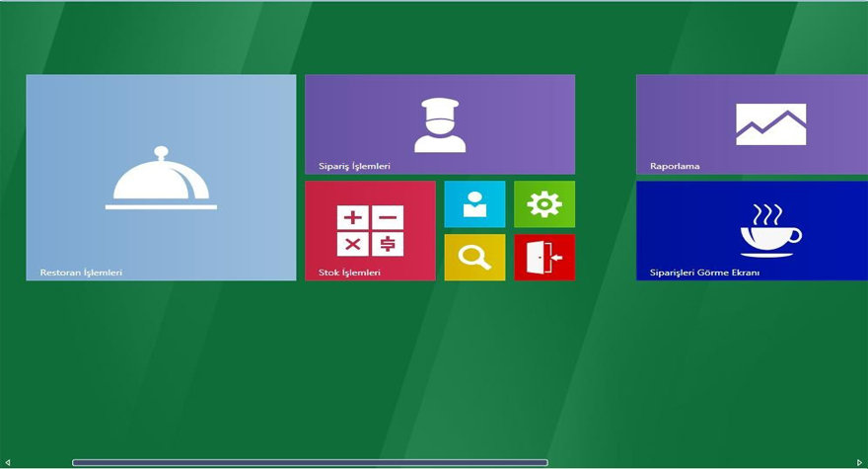Open the Restoran İşlemleri tile
Image resolution: width=868 pixels, height=469 pixels.
click(x=161, y=178)
